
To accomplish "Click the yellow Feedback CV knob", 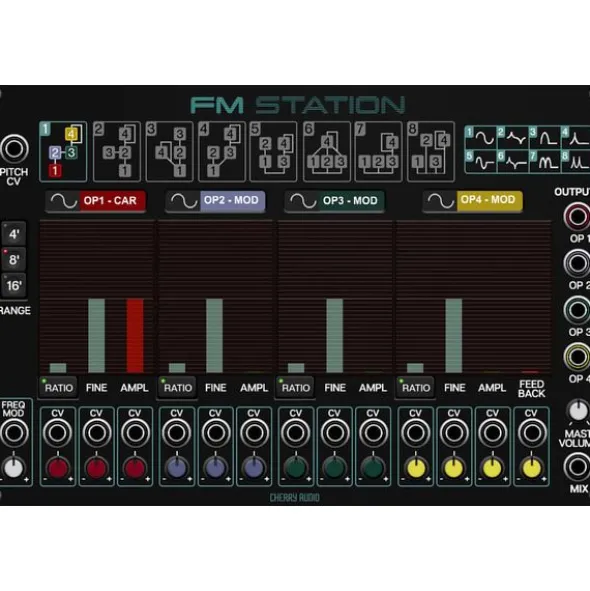I will point(532,468).
